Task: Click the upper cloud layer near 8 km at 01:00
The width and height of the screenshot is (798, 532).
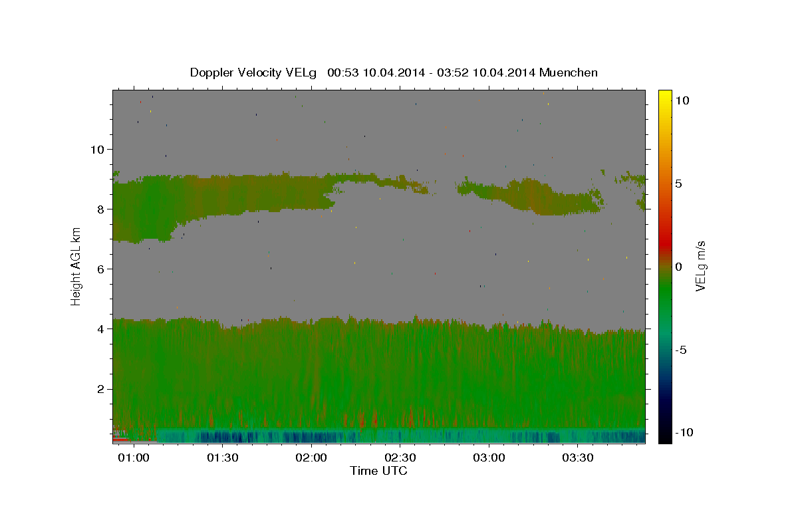Action: [x=134, y=209]
